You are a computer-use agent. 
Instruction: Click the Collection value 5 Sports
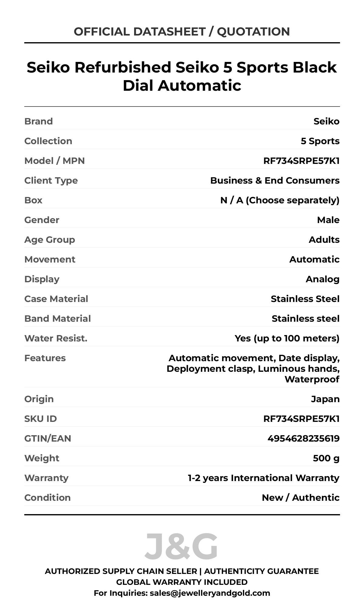click(x=320, y=141)
